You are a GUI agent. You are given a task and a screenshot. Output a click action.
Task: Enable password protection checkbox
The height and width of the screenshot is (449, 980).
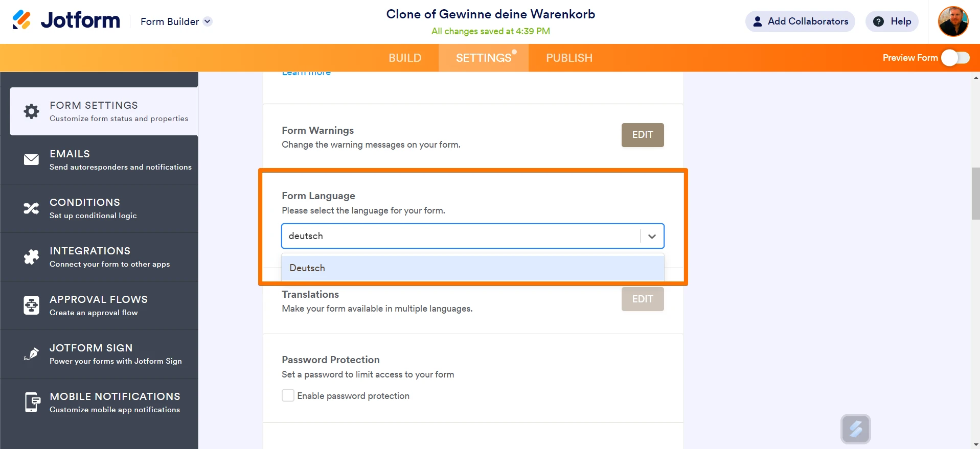[288, 395]
